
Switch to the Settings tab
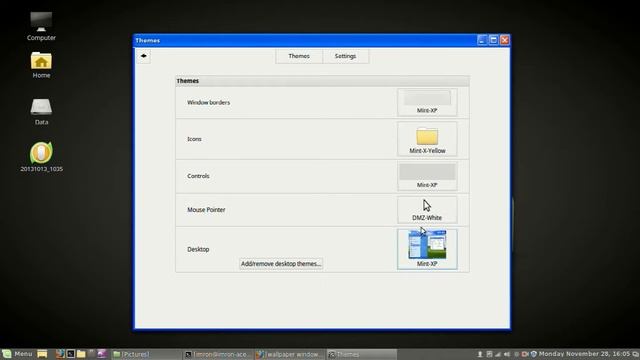345,56
